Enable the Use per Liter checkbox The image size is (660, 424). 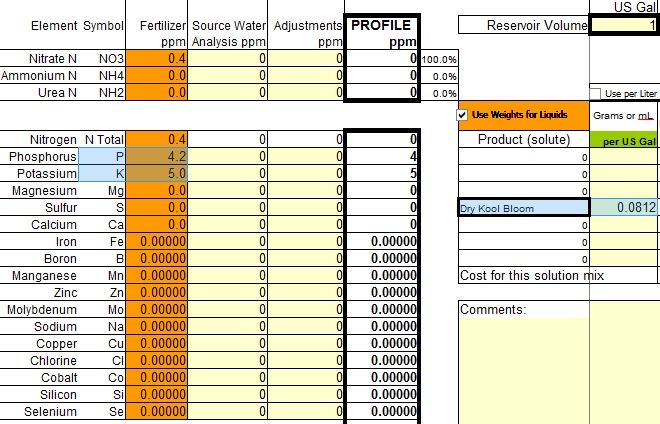point(596,93)
